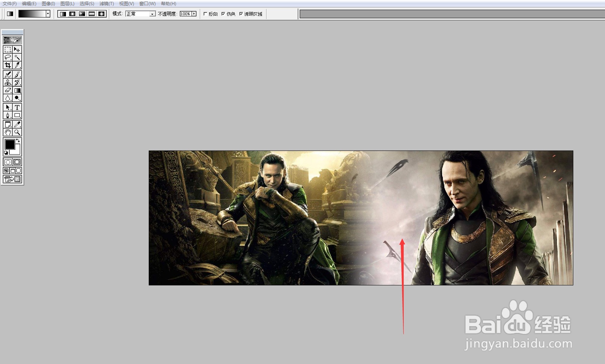Select the Rectangle shape tool
Image resolution: width=605 pixels, height=364 pixels.
[x=17, y=115]
